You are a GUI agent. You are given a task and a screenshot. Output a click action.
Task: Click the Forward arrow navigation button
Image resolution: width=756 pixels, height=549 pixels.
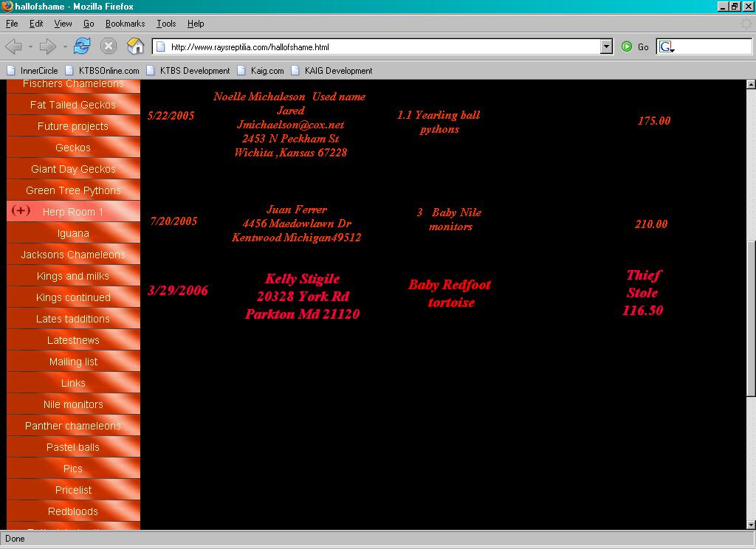click(47, 46)
